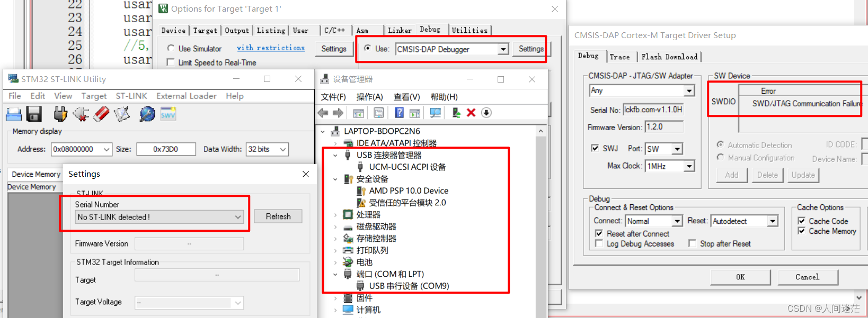868x318 pixels.
Task: Expand the 磁盘驱动器 tree node
Action: coord(335,226)
